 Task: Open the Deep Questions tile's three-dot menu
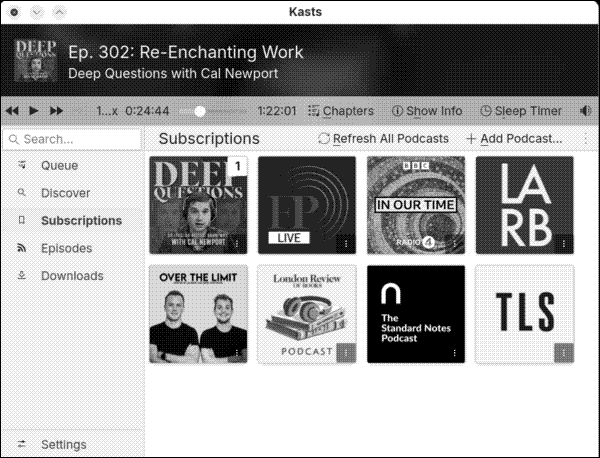(x=237, y=244)
